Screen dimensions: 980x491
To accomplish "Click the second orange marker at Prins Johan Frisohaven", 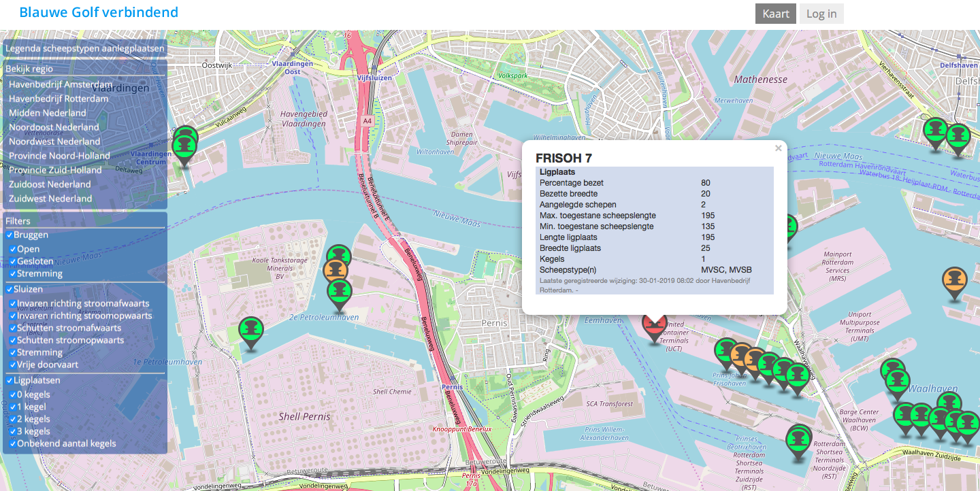I will click(x=754, y=363).
